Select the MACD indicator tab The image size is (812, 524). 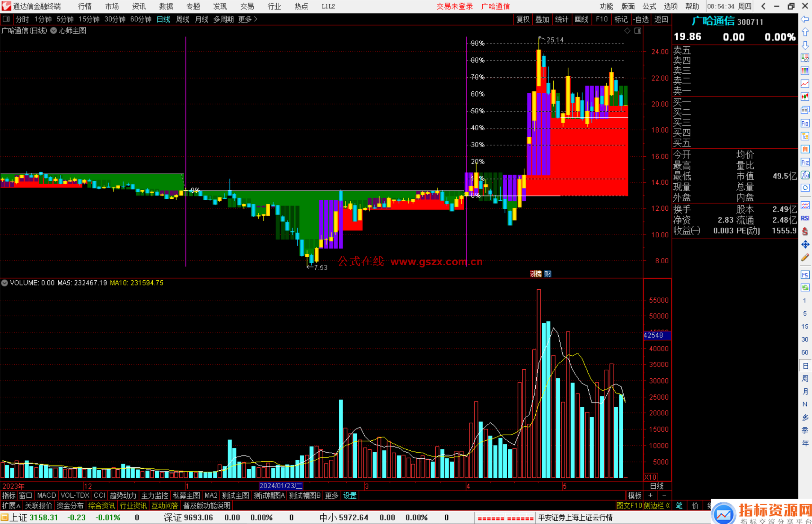coord(47,496)
